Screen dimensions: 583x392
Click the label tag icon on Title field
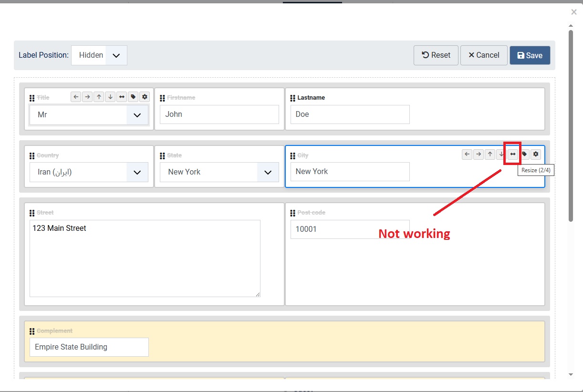tap(133, 97)
